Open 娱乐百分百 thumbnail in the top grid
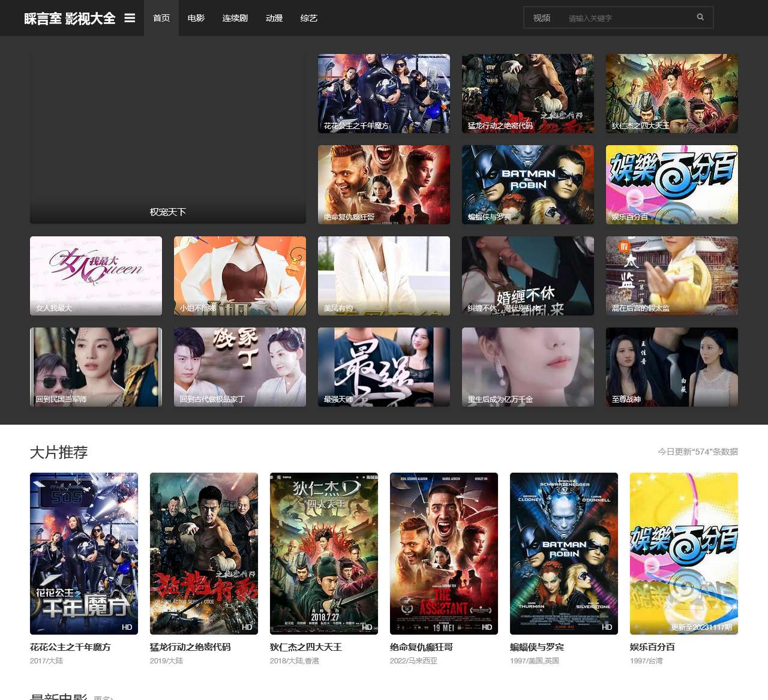This screenshot has height=700, width=768. pyautogui.click(x=672, y=185)
